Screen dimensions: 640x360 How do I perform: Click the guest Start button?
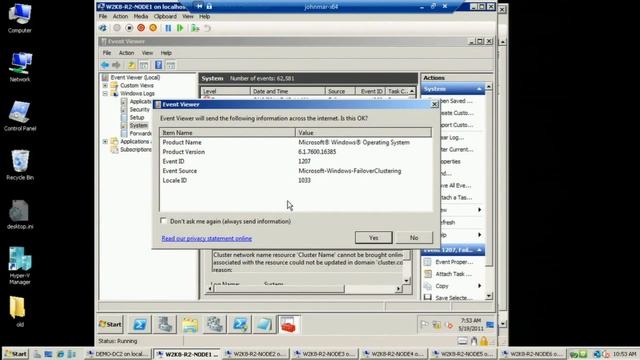coord(111,324)
